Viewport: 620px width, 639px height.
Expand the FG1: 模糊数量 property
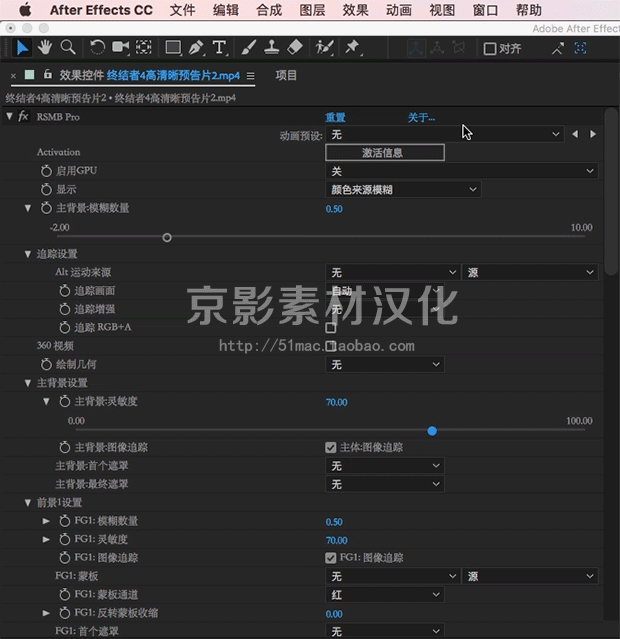point(46,521)
